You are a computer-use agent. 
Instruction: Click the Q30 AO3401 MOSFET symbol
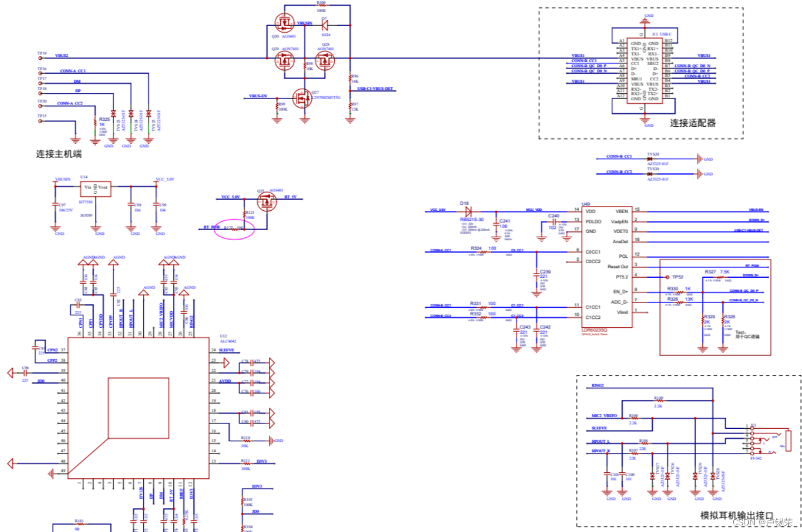tap(284, 24)
